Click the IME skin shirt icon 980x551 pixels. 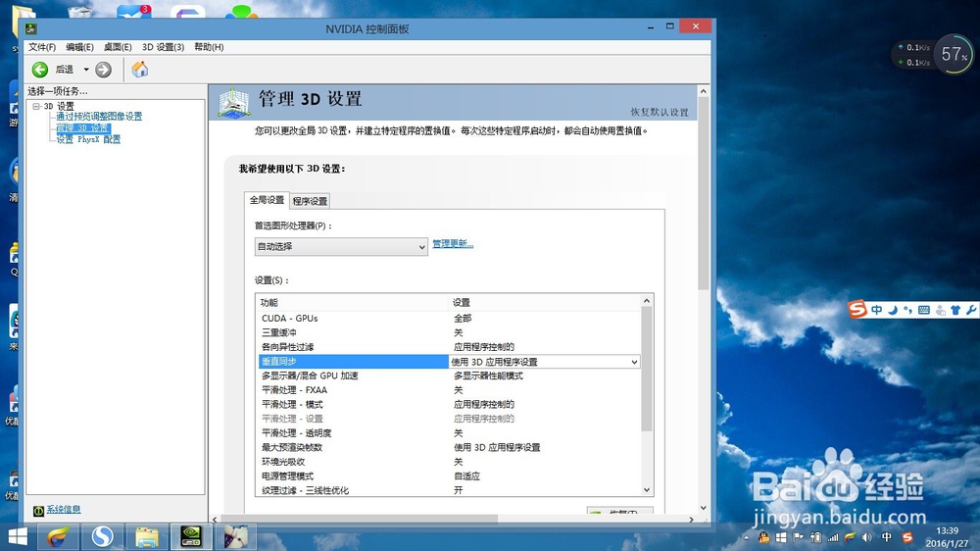[x=955, y=310]
